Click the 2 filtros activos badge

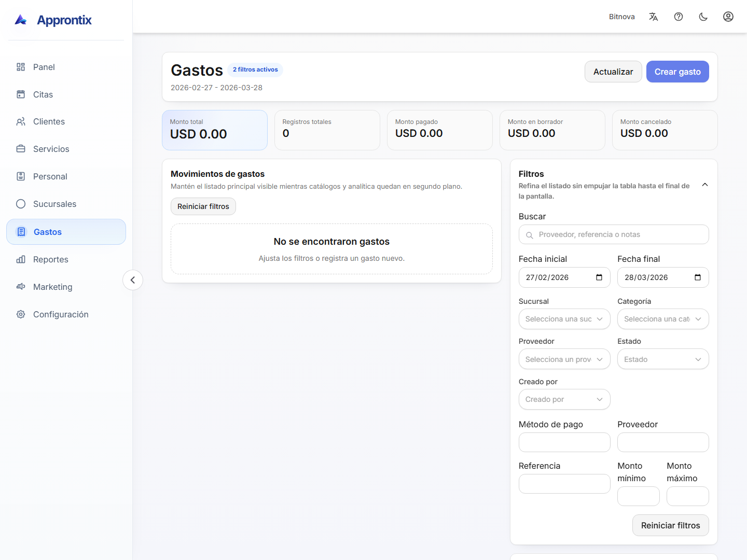(x=255, y=69)
